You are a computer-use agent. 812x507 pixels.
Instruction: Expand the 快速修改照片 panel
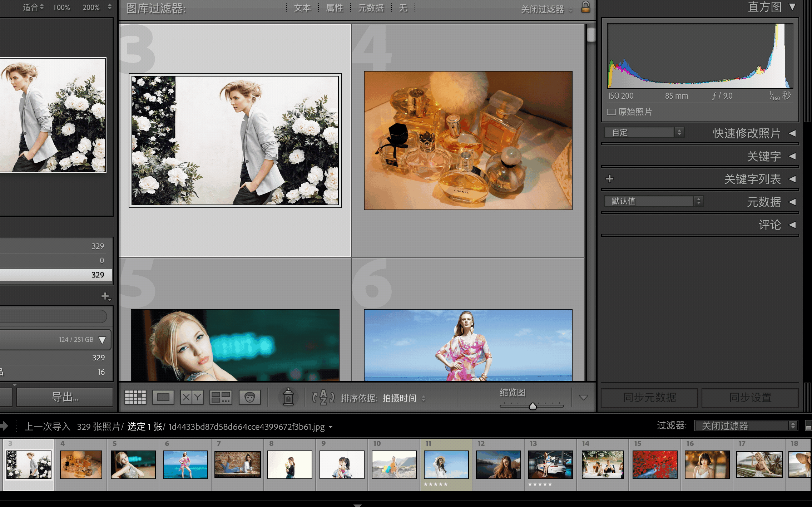click(x=792, y=133)
